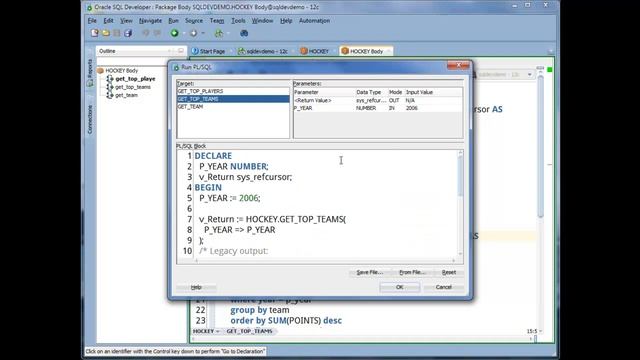Click the DECLARE keyword on line 1
Image resolution: width=640 pixels, height=360 pixels.
point(213,156)
